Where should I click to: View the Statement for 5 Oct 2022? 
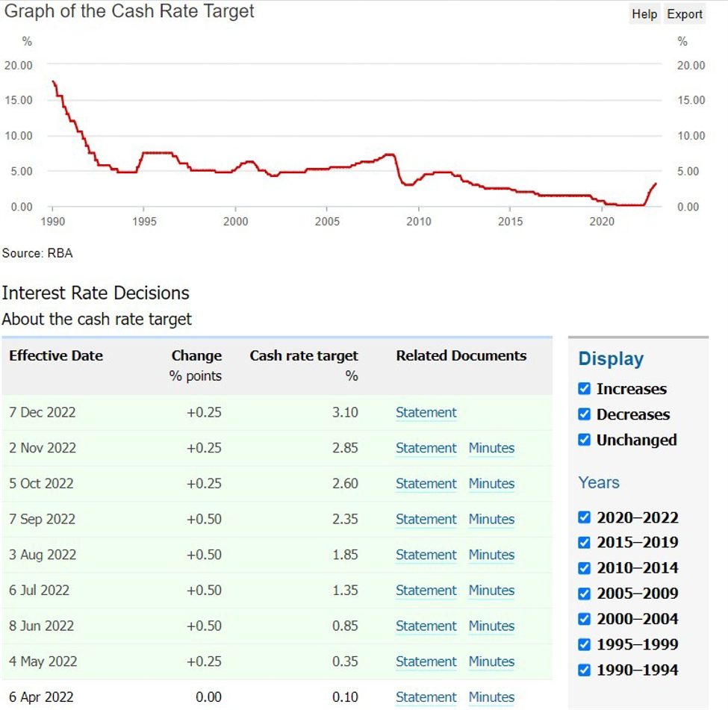[426, 484]
